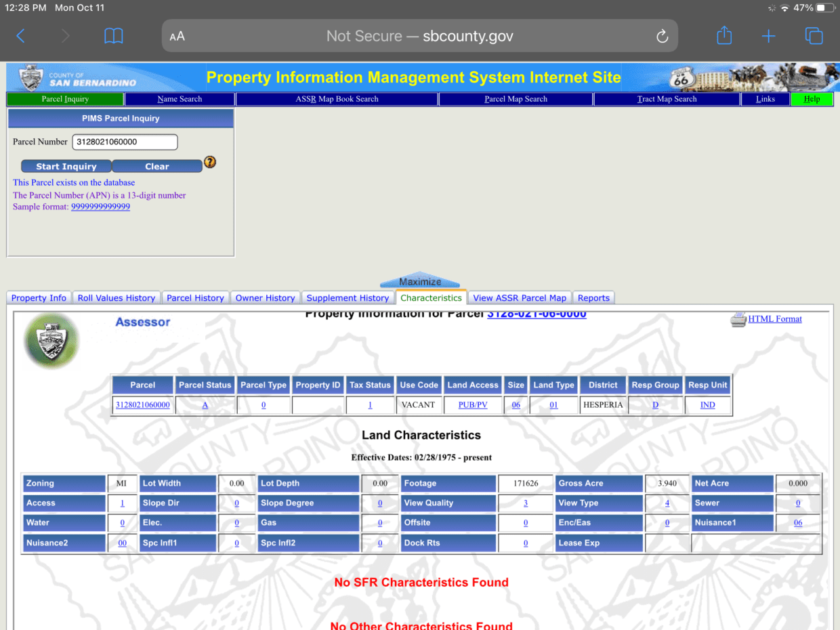
Task: Open the green Help menu item
Action: tap(812, 99)
